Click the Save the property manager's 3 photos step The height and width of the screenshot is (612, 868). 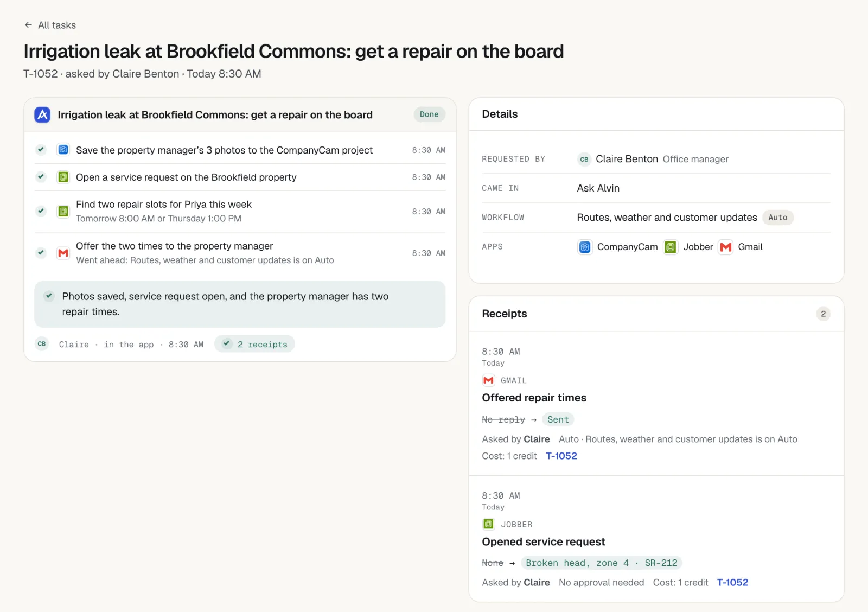pyautogui.click(x=224, y=150)
